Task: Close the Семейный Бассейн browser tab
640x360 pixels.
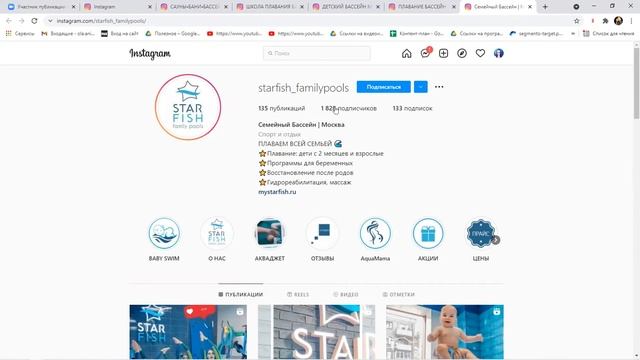Action: [x=530, y=7]
